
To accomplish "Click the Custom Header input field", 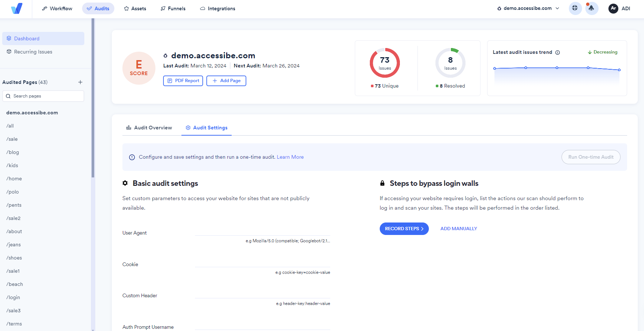I will [x=262, y=293].
